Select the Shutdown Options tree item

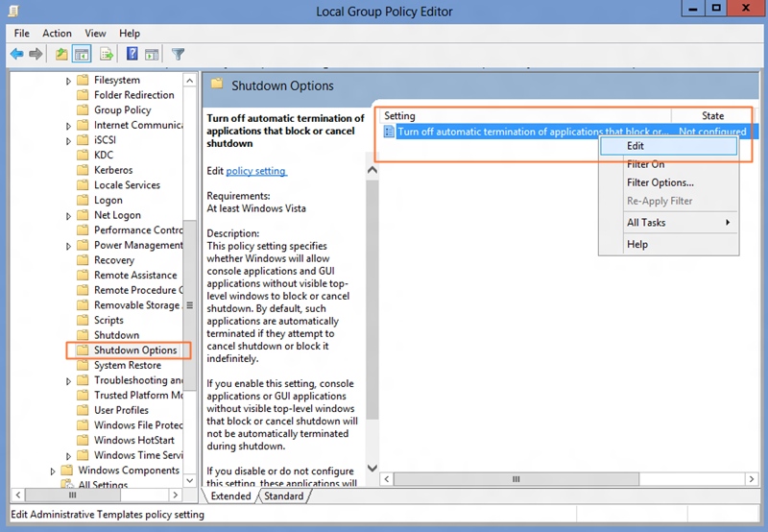pos(135,351)
